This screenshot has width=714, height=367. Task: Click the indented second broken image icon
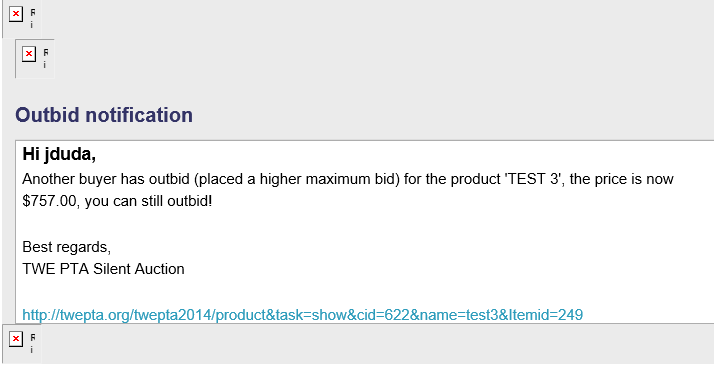29,55
